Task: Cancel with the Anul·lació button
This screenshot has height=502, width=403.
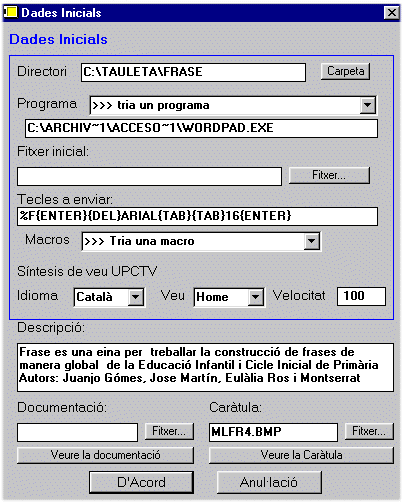Action: pyautogui.click(x=269, y=482)
